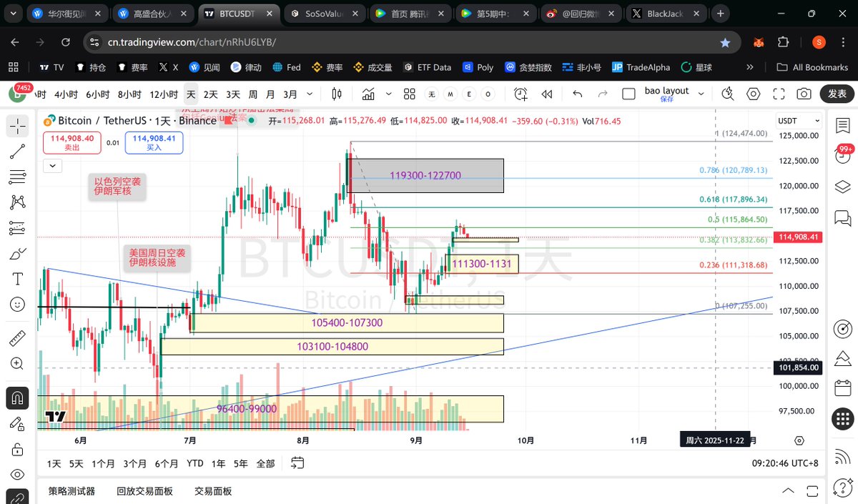The image size is (858, 504).
Task: Open the All Bookmarks folder
Action: pyautogui.click(x=813, y=67)
